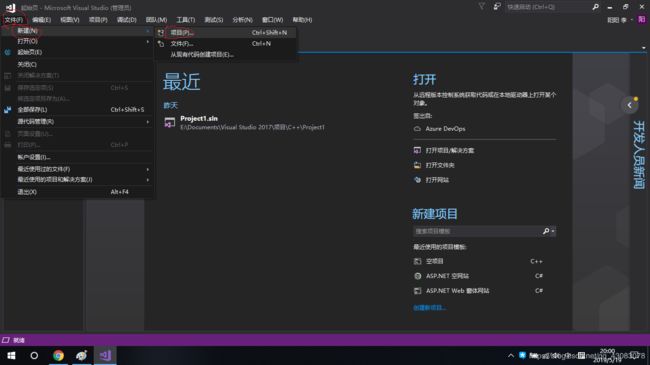
Task: Click the new project icon in submenu
Action: tap(161, 32)
